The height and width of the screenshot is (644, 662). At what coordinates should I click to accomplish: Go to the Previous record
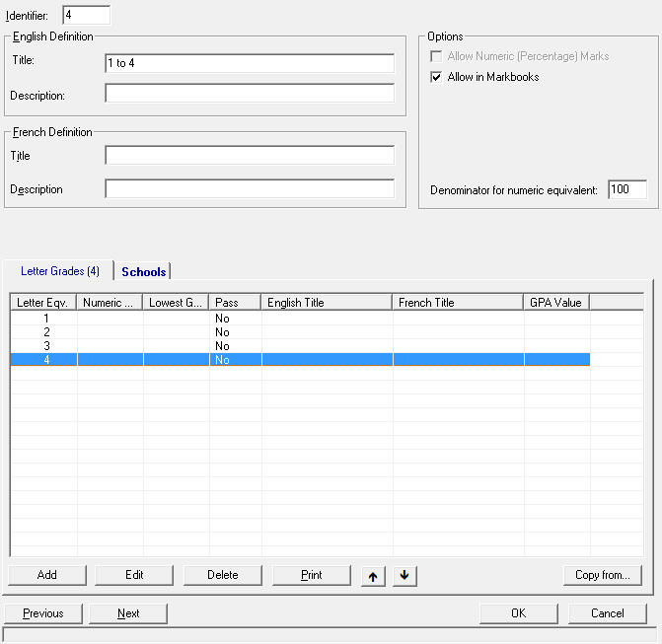pos(43,613)
